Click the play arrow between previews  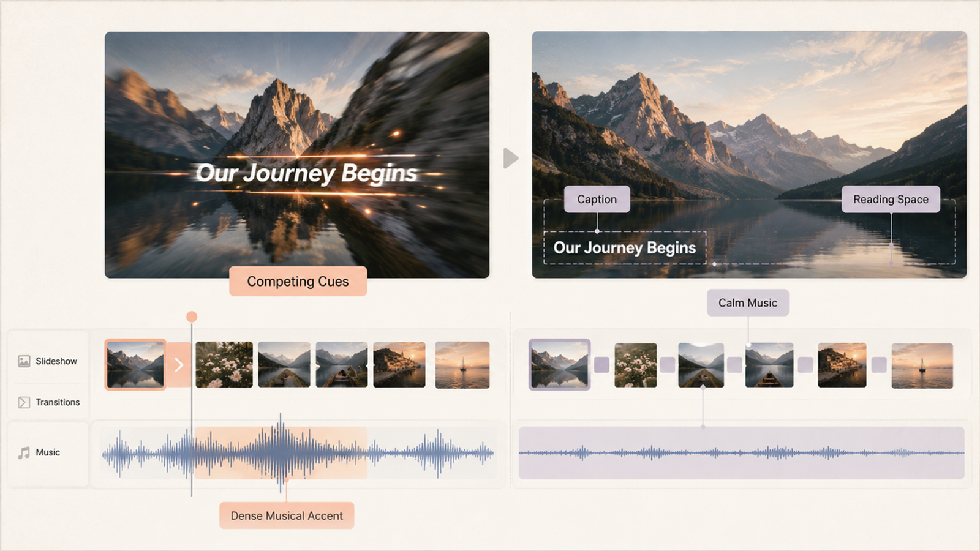pos(511,158)
